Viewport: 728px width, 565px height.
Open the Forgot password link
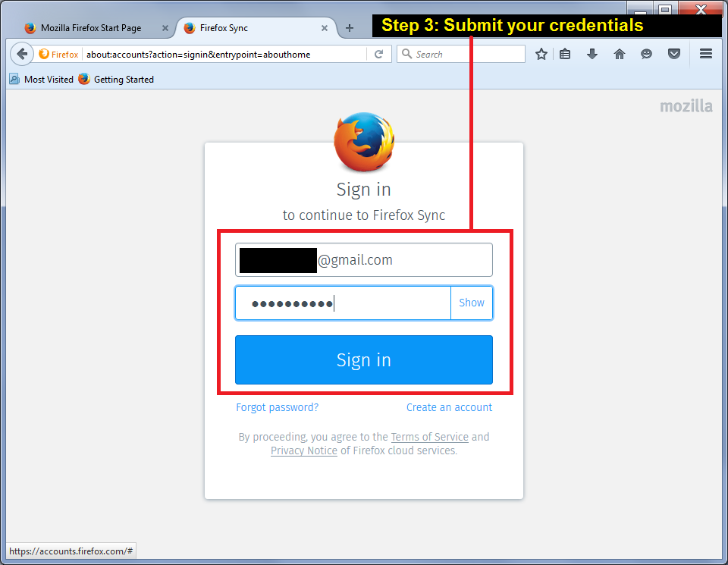click(x=278, y=407)
